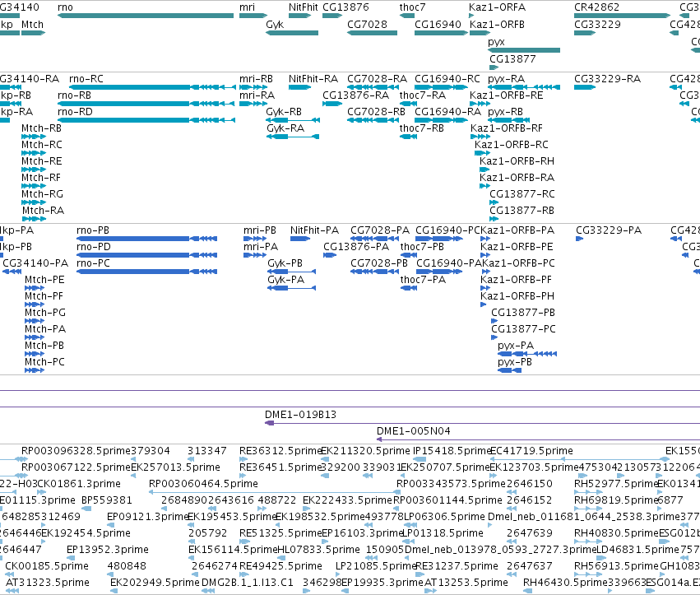Image resolution: width=700 pixels, height=595 pixels.
Task: Select transcript pyx-RA
Action: pos(506,79)
